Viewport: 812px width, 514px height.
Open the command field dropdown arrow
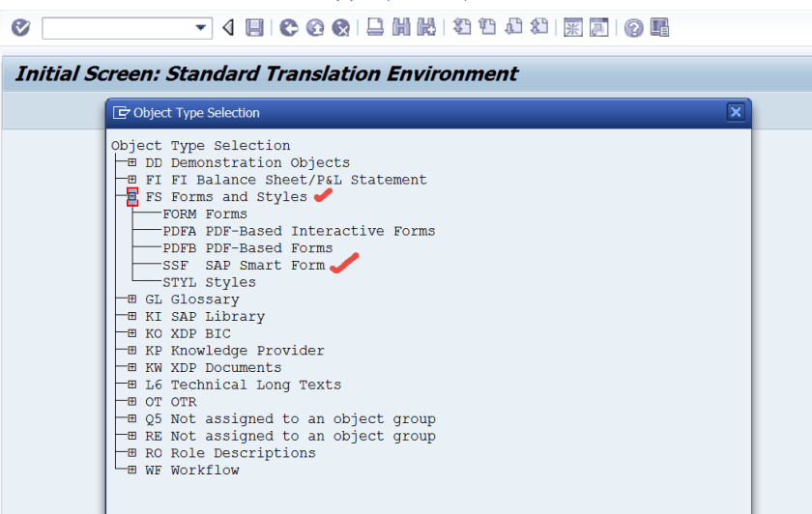200,28
